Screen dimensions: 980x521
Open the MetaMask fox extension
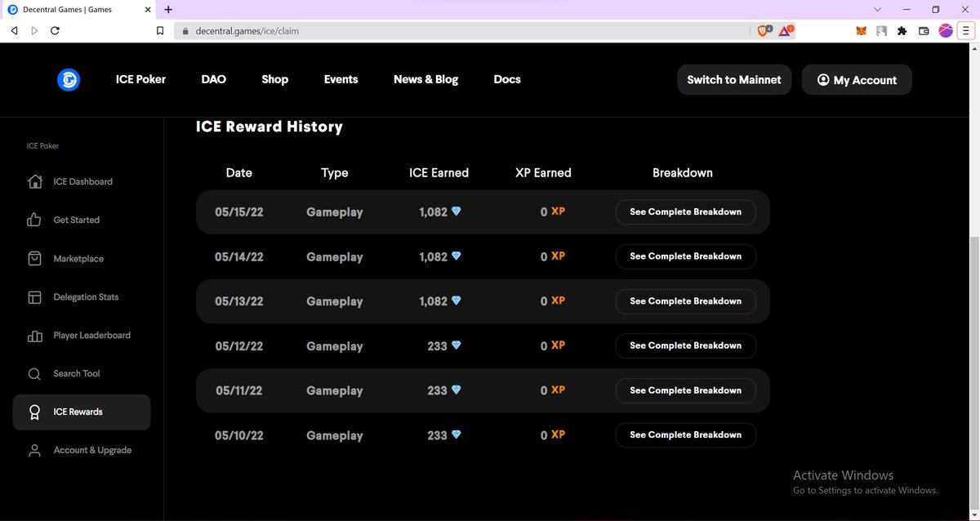tap(861, 30)
